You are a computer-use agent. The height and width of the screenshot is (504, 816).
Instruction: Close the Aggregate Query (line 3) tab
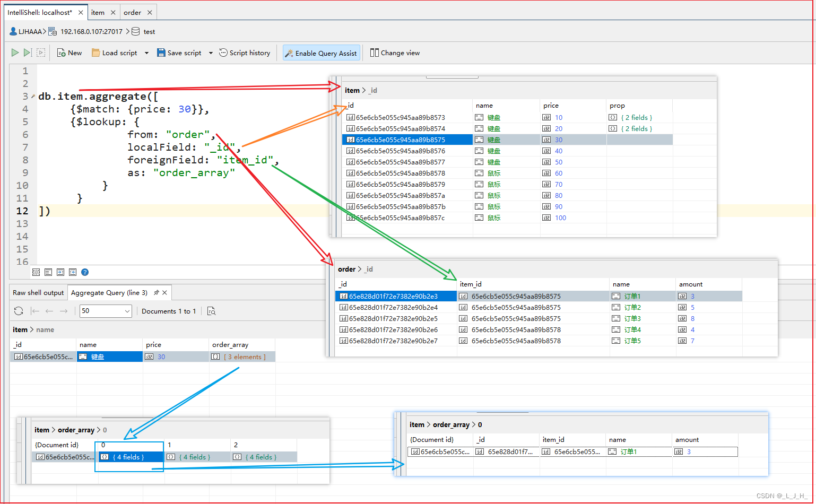point(165,292)
